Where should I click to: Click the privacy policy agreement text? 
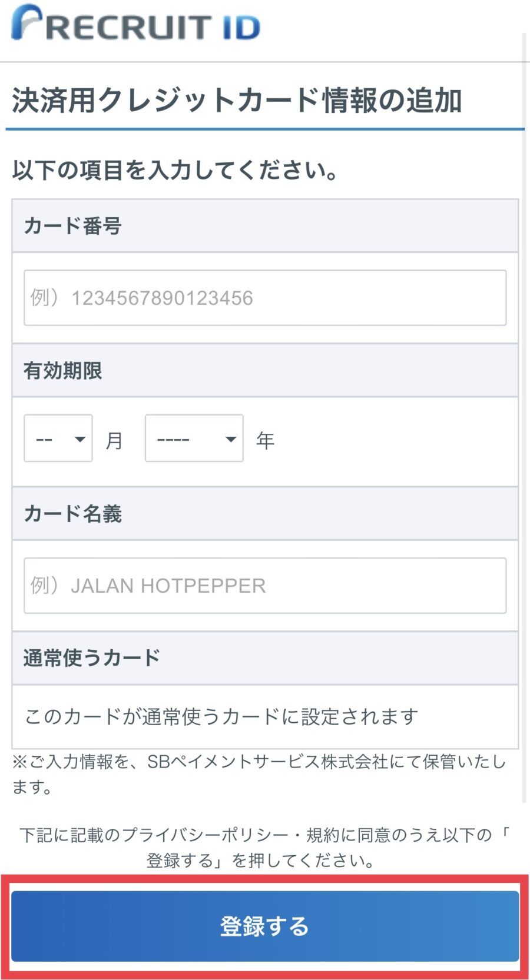coord(265,848)
